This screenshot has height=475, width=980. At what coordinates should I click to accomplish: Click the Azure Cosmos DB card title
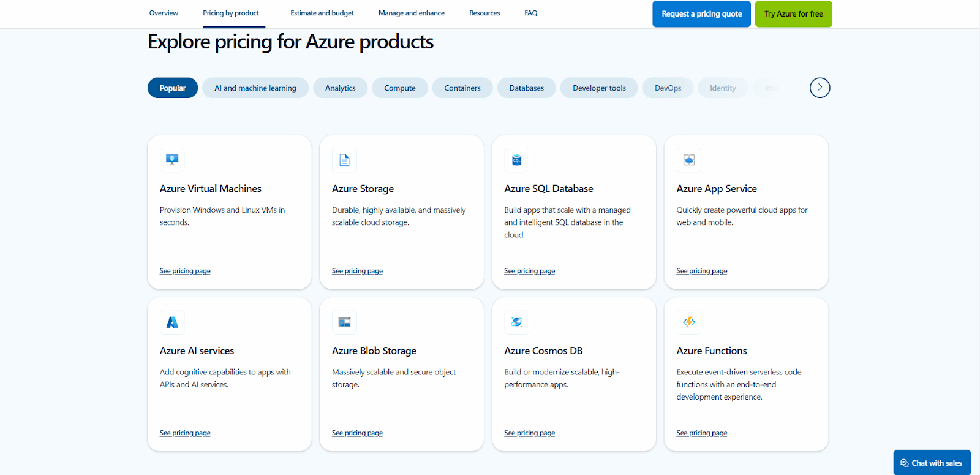pos(543,351)
